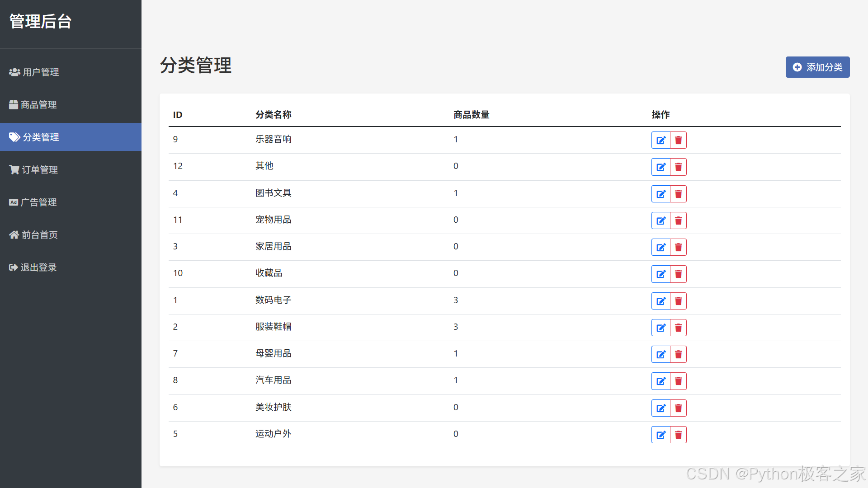Click the 添加分类 button

click(x=817, y=67)
